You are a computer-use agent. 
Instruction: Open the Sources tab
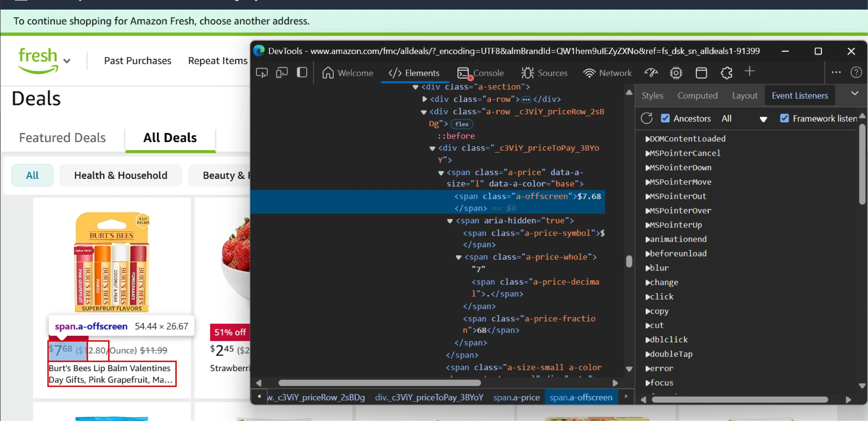pos(545,73)
